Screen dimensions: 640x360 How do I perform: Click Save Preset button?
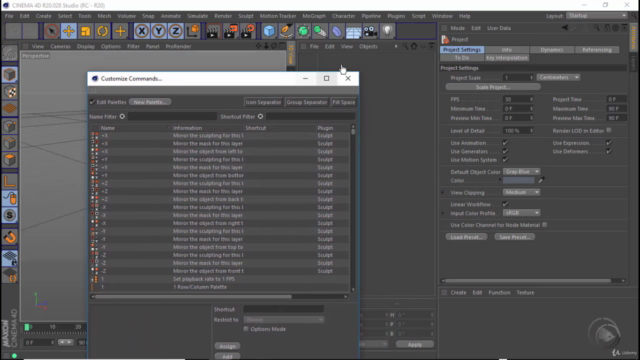515,237
